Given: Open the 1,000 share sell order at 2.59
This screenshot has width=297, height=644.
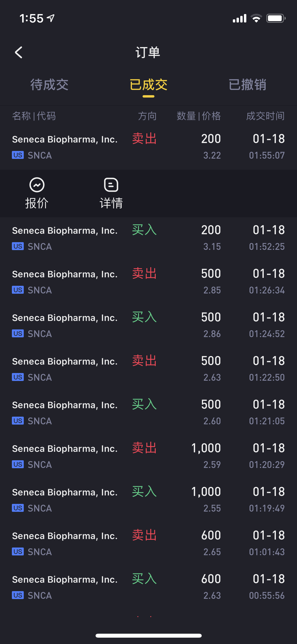Looking at the screenshot, I should click(x=148, y=456).
